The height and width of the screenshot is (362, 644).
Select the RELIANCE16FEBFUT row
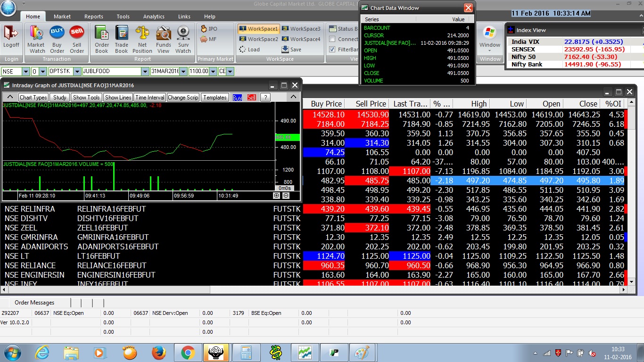(x=314, y=265)
